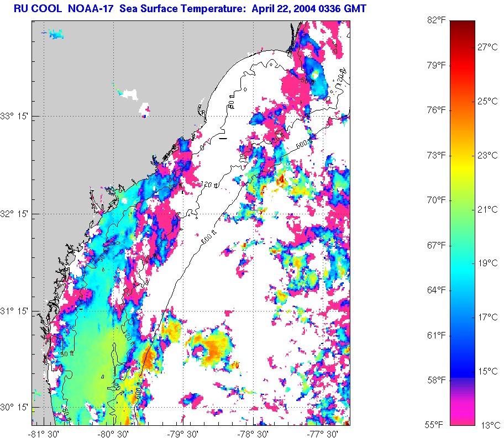Click the '600 ft' depth contour label near 32° 15'
Image resolution: width=504 pixels, height=438 pixels.
click(210, 237)
